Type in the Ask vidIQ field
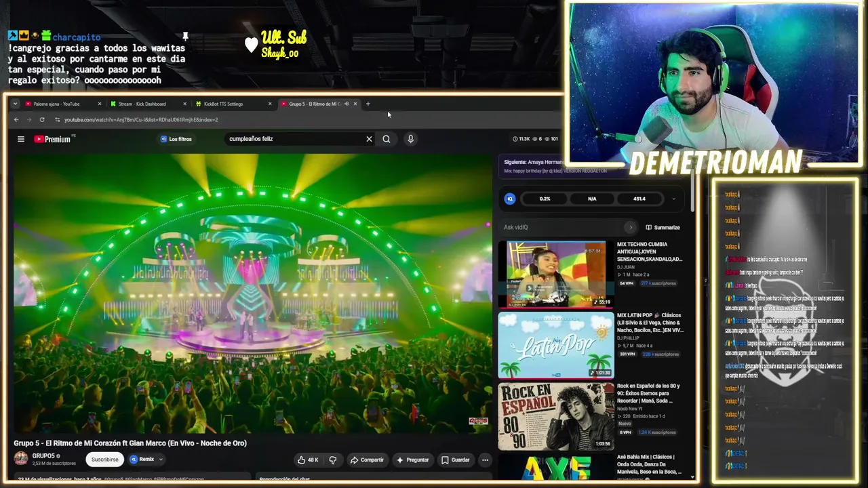This screenshot has height=488, width=868. tap(563, 227)
